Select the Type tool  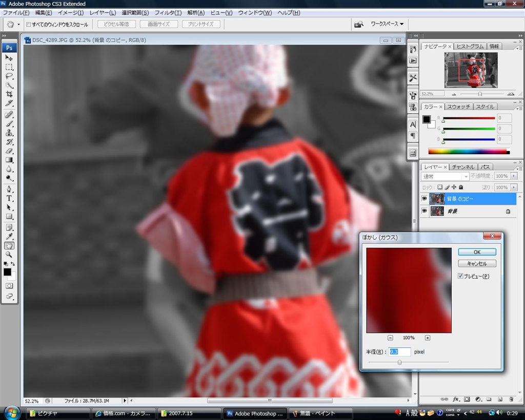[9, 198]
